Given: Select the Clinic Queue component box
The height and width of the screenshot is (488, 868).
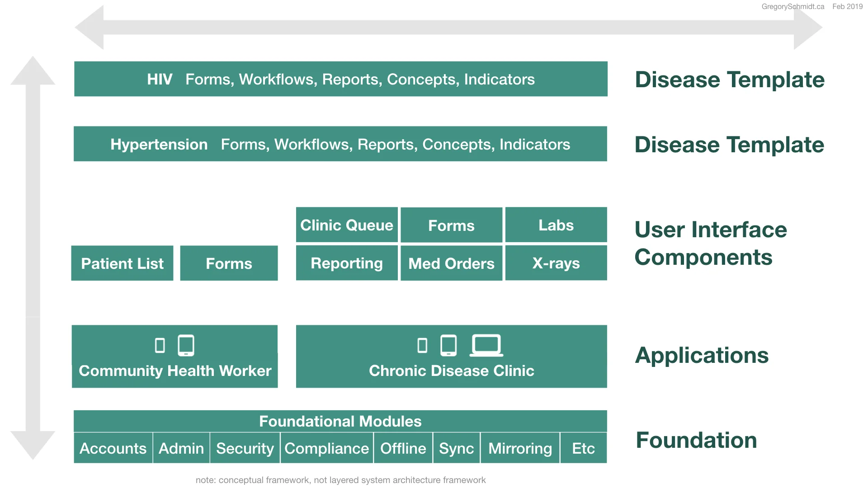Looking at the screenshot, I should click(x=347, y=225).
